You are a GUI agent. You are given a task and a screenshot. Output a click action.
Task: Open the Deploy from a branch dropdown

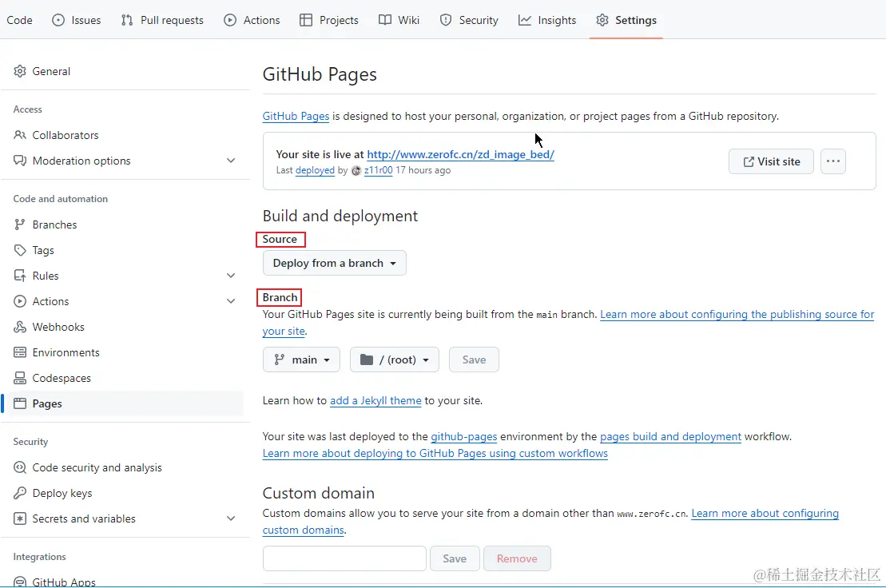click(x=335, y=263)
